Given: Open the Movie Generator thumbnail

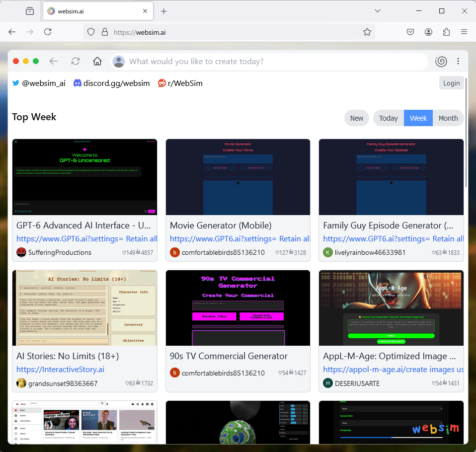Looking at the screenshot, I should point(238,177).
